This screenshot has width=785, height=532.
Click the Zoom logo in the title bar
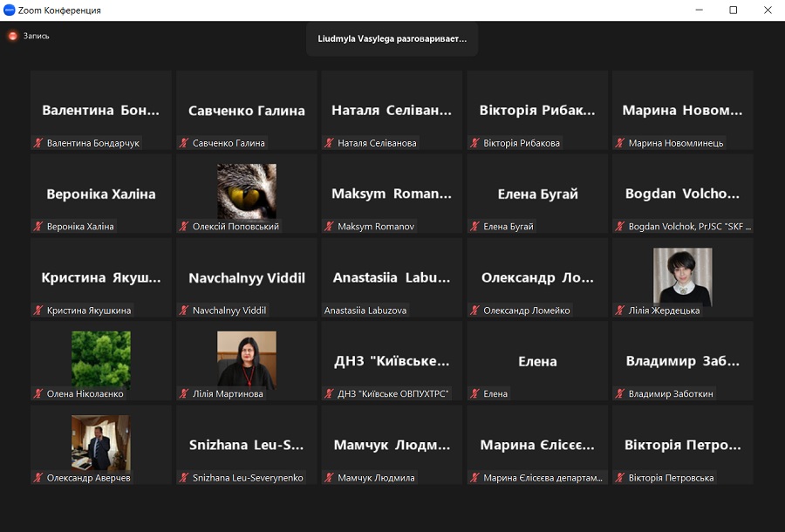point(9,10)
